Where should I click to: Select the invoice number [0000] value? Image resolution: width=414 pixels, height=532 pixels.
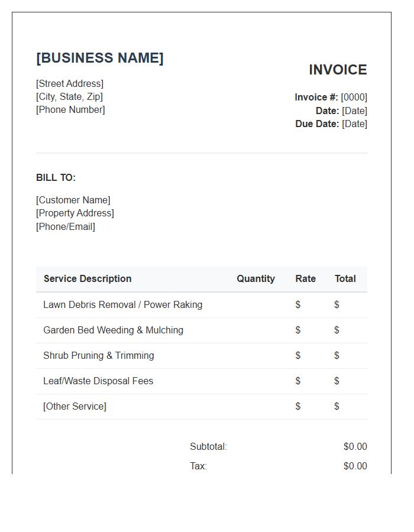click(354, 98)
